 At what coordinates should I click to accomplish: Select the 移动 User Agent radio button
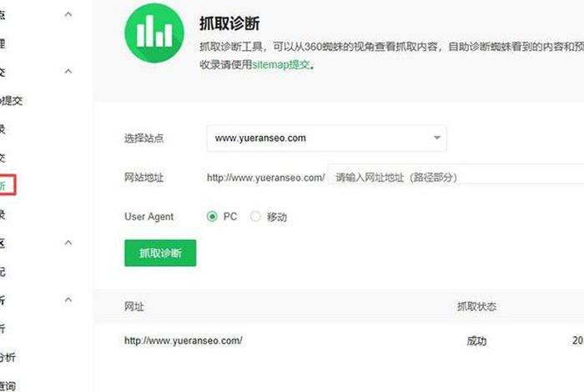[x=255, y=216]
